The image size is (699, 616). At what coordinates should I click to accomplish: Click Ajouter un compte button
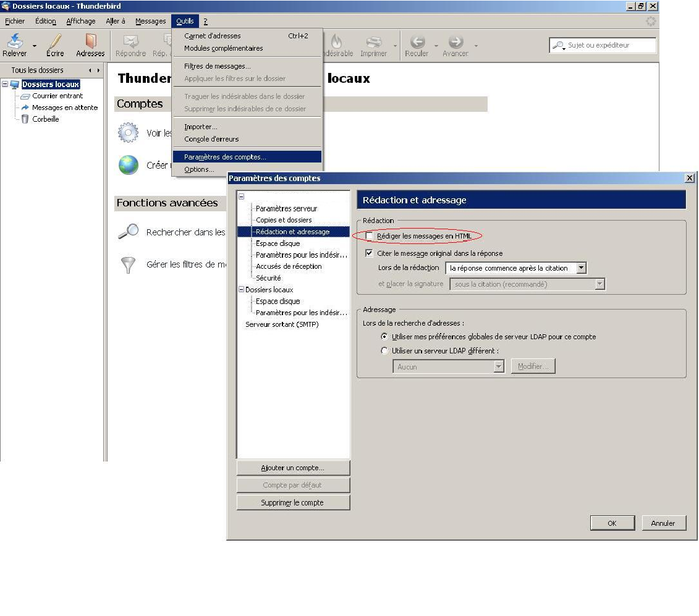(x=293, y=468)
